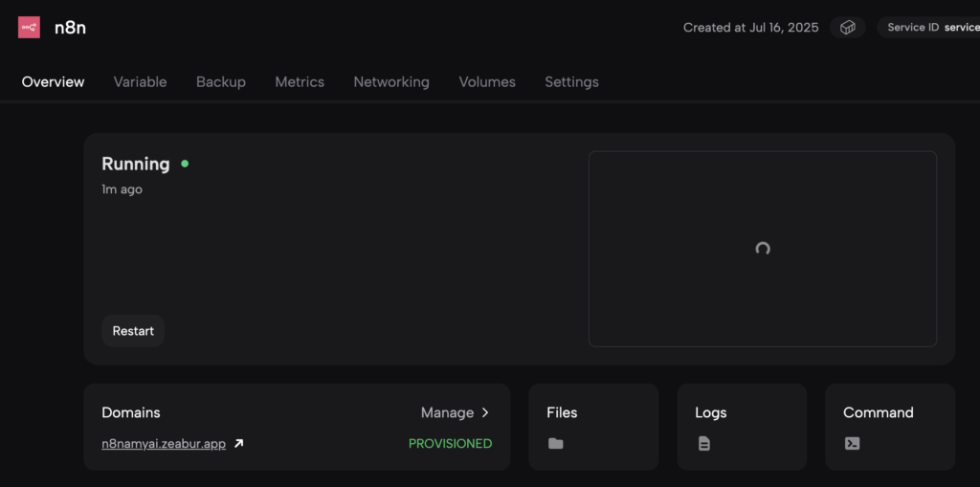Switch to the Variable tab
The width and height of the screenshot is (980, 487).
(x=140, y=82)
